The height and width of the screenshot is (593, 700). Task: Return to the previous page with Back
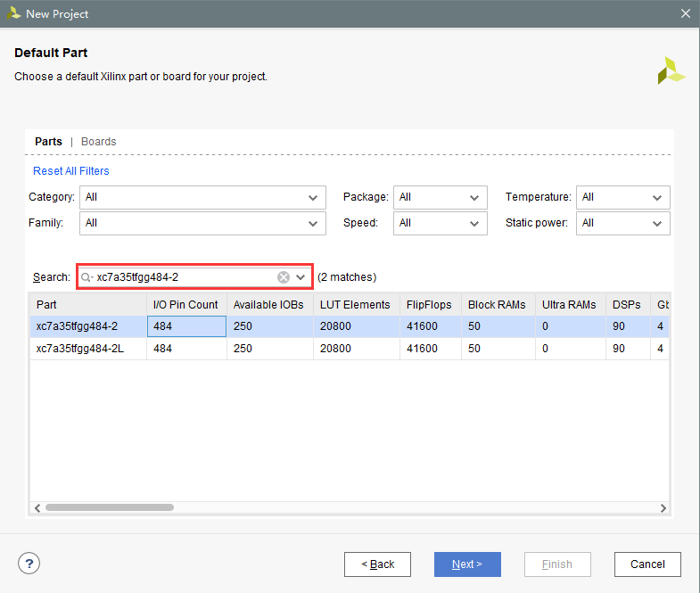coord(378,564)
